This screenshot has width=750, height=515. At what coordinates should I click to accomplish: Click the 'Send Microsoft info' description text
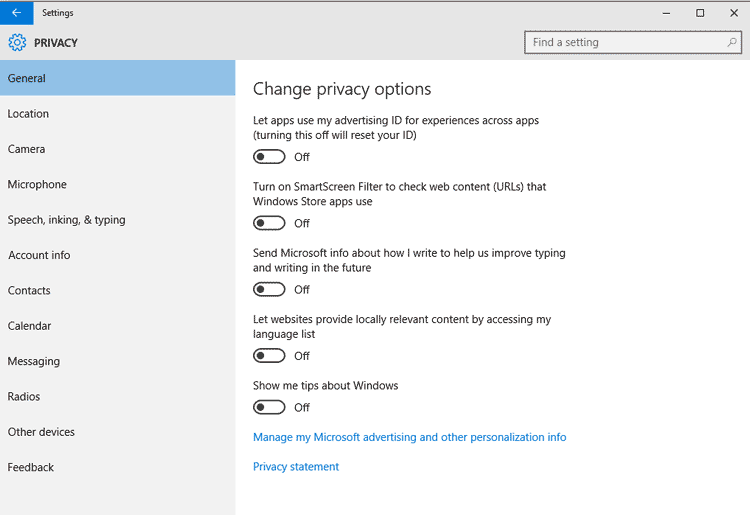click(409, 260)
